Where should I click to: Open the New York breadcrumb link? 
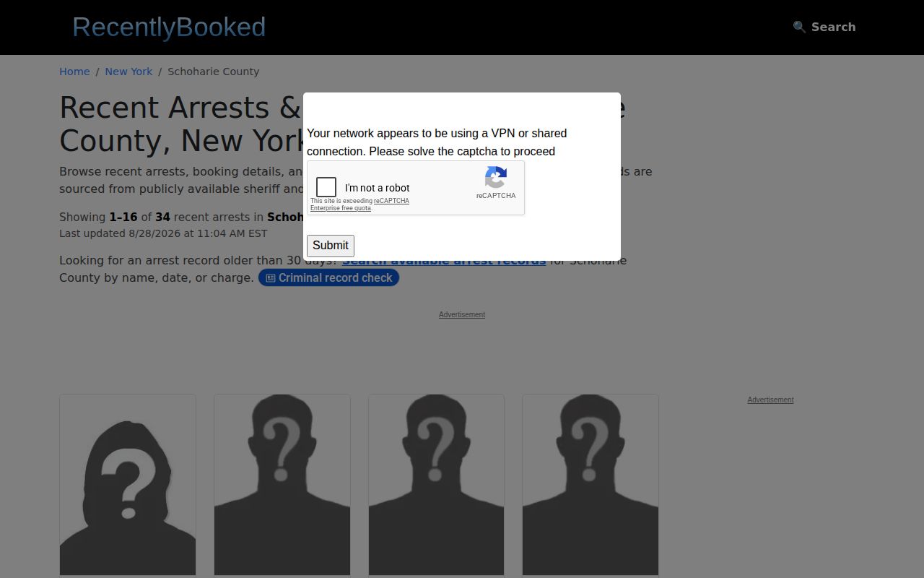128,72
